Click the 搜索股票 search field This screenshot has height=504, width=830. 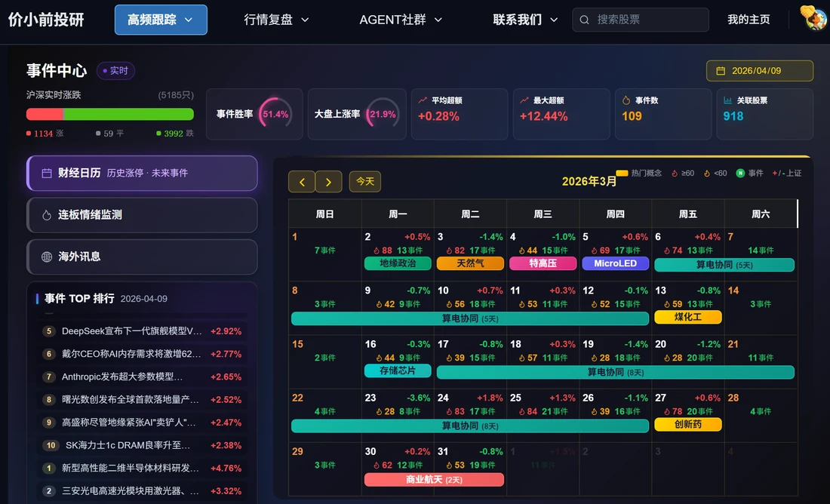point(649,20)
